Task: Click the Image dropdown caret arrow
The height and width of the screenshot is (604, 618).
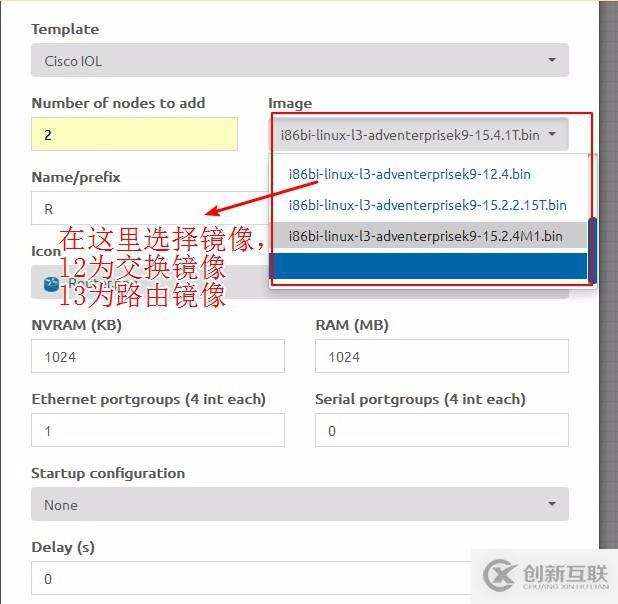Action: tap(553, 134)
